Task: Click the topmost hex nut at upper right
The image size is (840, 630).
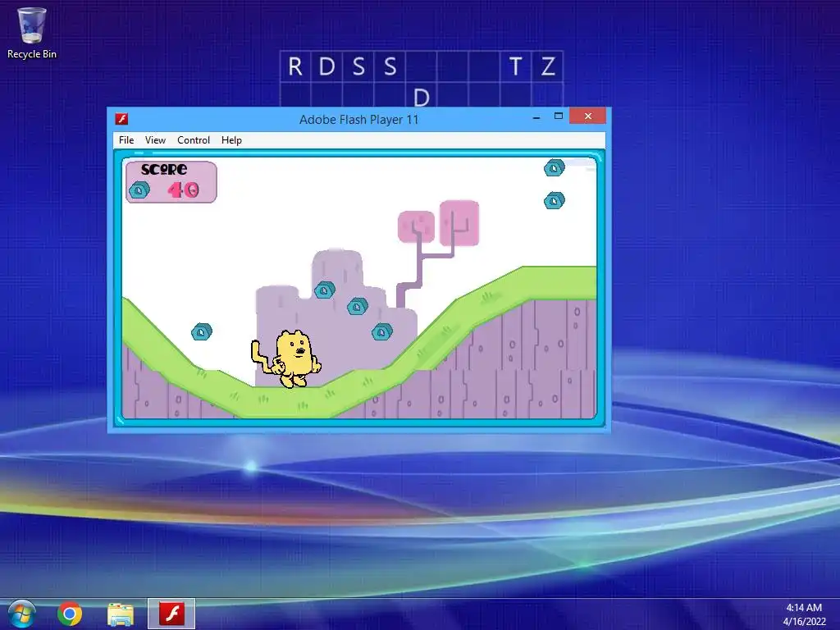Action: [x=555, y=168]
